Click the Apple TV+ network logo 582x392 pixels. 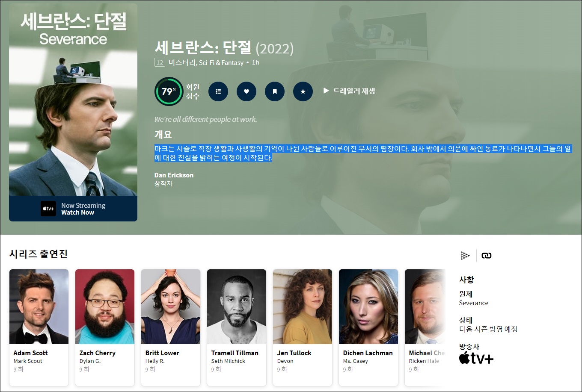click(476, 358)
